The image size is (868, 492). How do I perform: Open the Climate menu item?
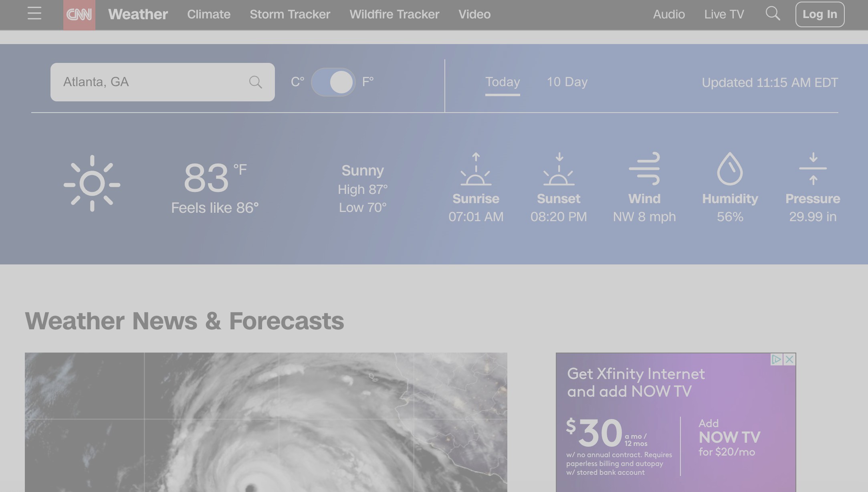(209, 14)
